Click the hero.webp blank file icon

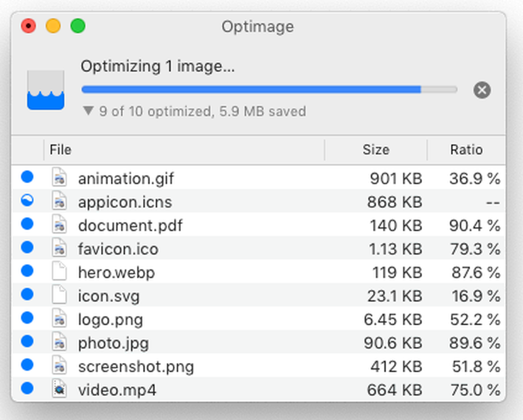click(x=59, y=273)
